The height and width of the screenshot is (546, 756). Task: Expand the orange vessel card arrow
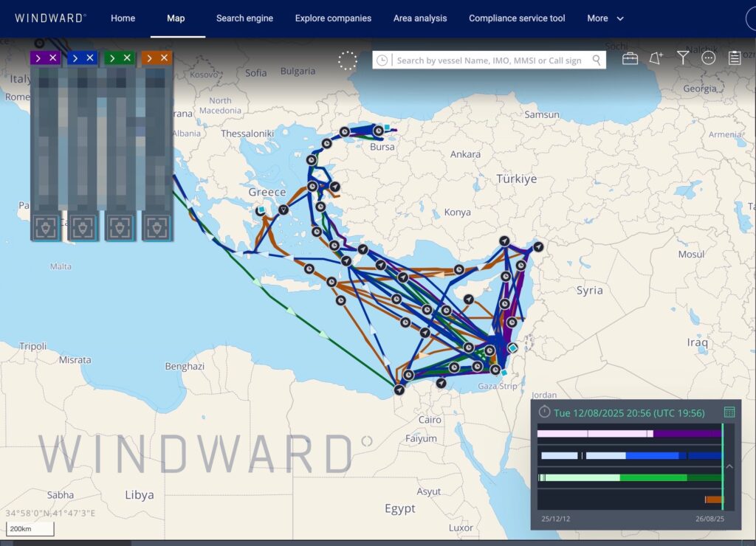pyautogui.click(x=149, y=58)
